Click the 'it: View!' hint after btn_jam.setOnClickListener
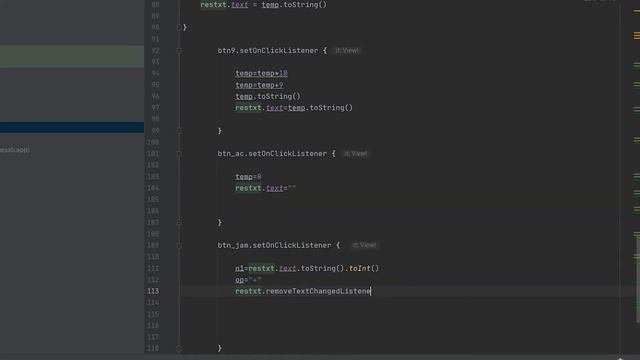The height and width of the screenshot is (360, 640). pos(364,245)
